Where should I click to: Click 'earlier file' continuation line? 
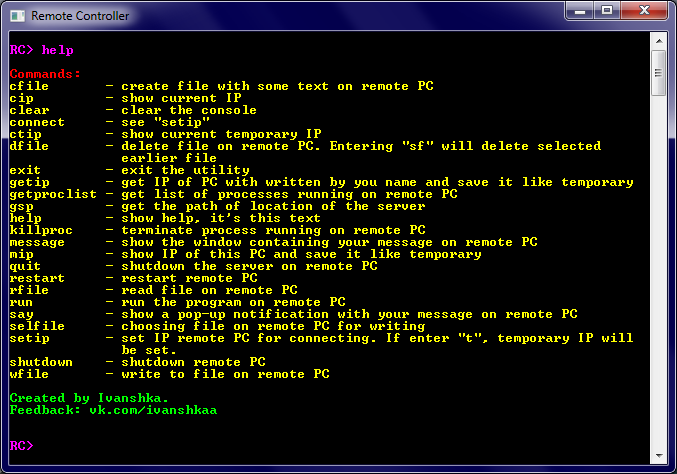tap(169, 158)
